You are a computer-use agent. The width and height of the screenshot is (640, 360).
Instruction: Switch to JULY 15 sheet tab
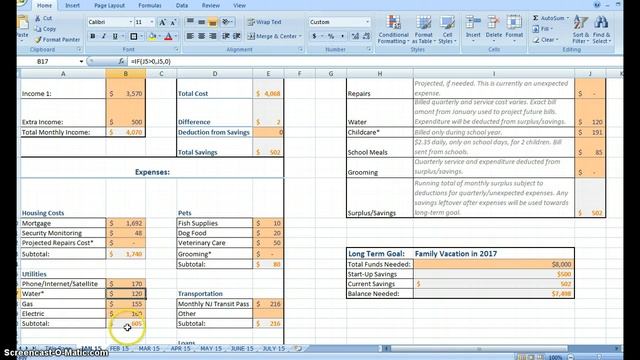click(x=274, y=349)
